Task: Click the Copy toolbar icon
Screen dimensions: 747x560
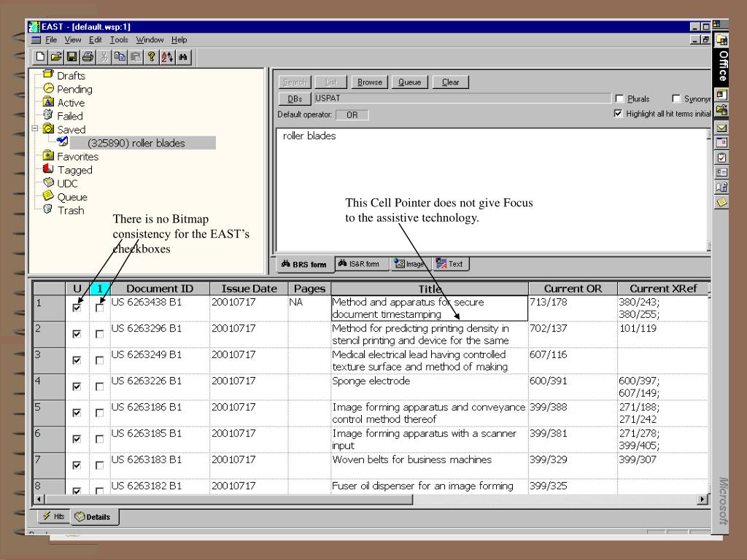Action: pos(120,57)
